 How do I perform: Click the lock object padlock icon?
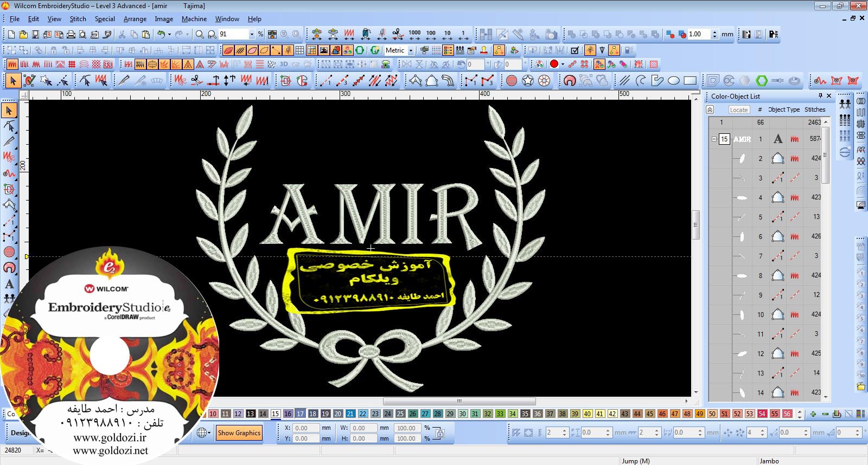(x=53, y=50)
